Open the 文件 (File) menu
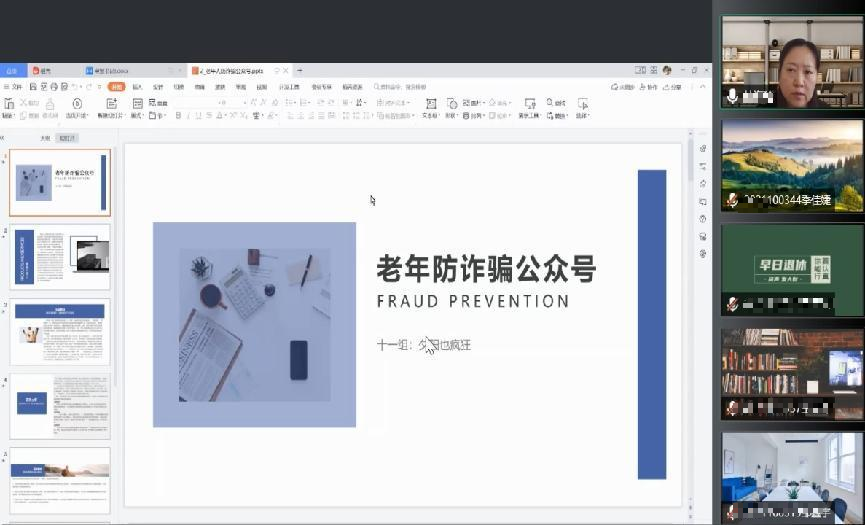Screen dimensions: 865x525 tap(13, 87)
